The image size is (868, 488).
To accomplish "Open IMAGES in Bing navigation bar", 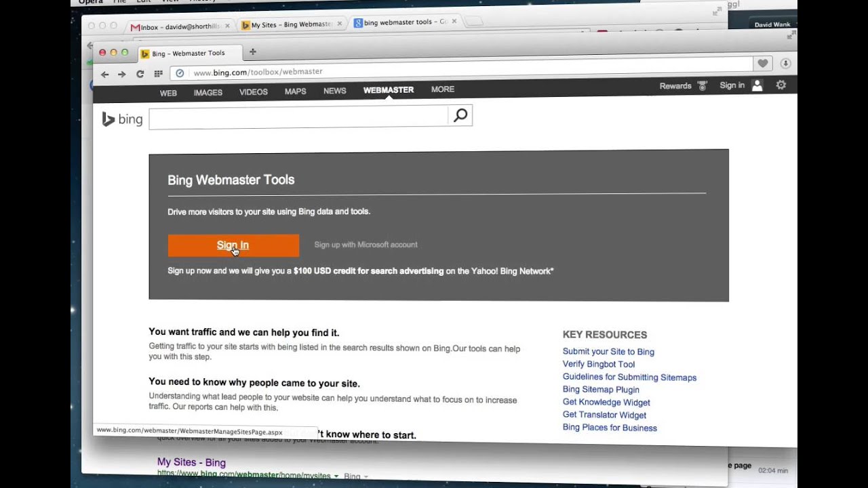I will pyautogui.click(x=208, y=92).
